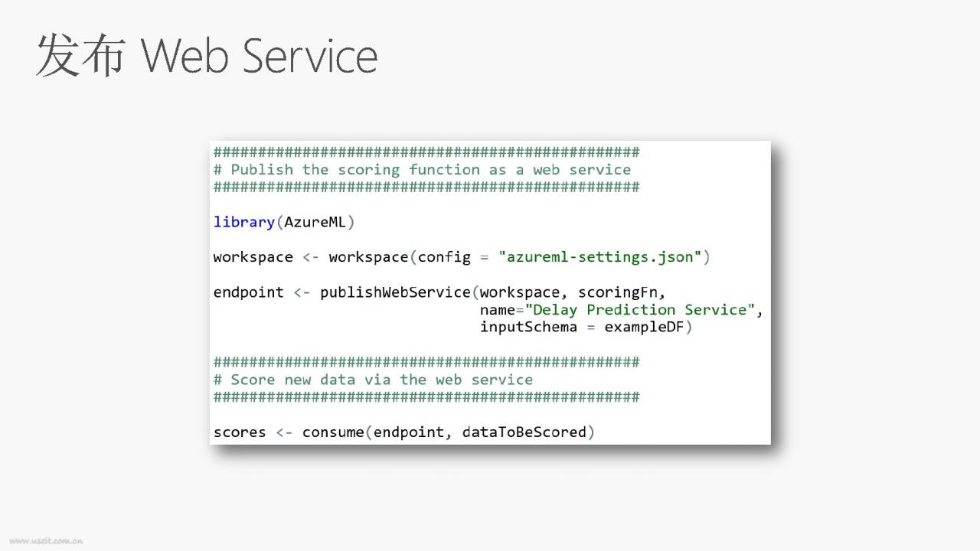Viewport: 980px width, 551px height.
Task: Click the string "Delay Prediction Service"
Action: pyautogui.click(x=640, y=310)
